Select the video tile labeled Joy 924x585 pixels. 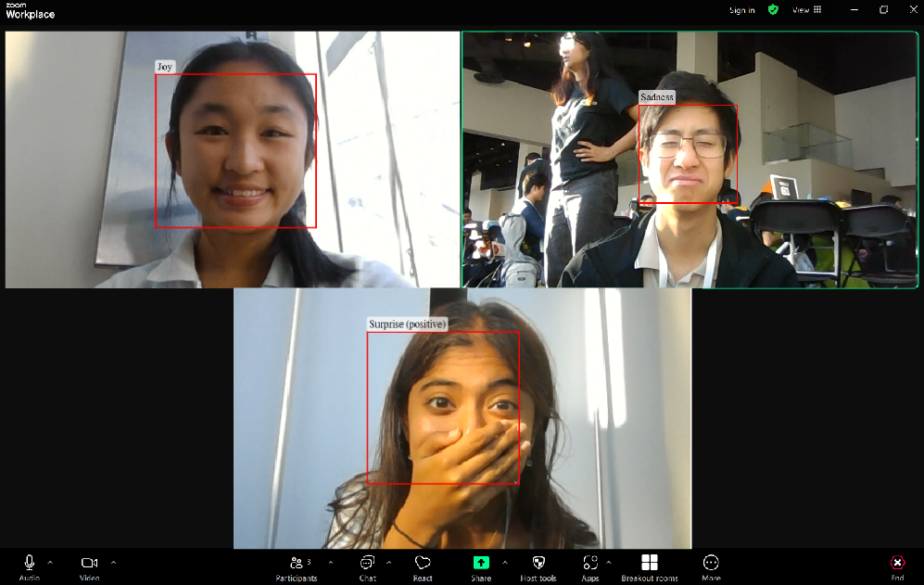pyautogui.click(x=233, y=159)
